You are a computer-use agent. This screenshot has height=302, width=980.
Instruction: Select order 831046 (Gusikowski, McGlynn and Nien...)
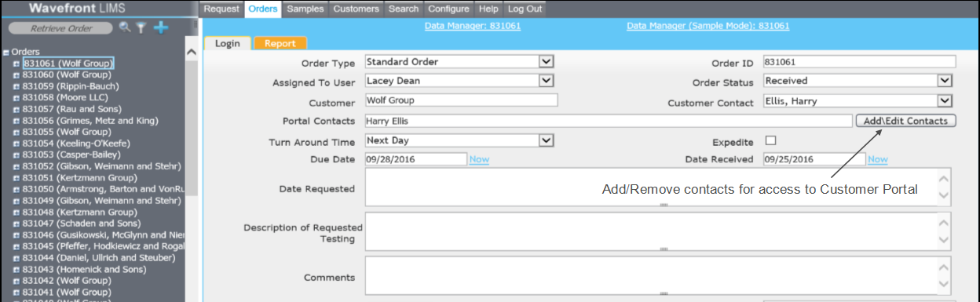pos(104,235)
